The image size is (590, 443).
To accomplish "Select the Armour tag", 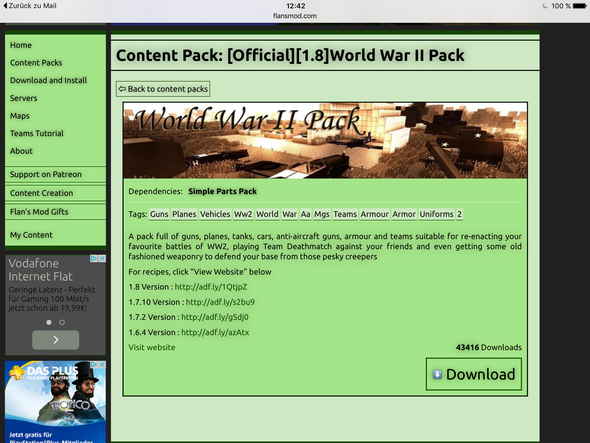I will (374, 214).
